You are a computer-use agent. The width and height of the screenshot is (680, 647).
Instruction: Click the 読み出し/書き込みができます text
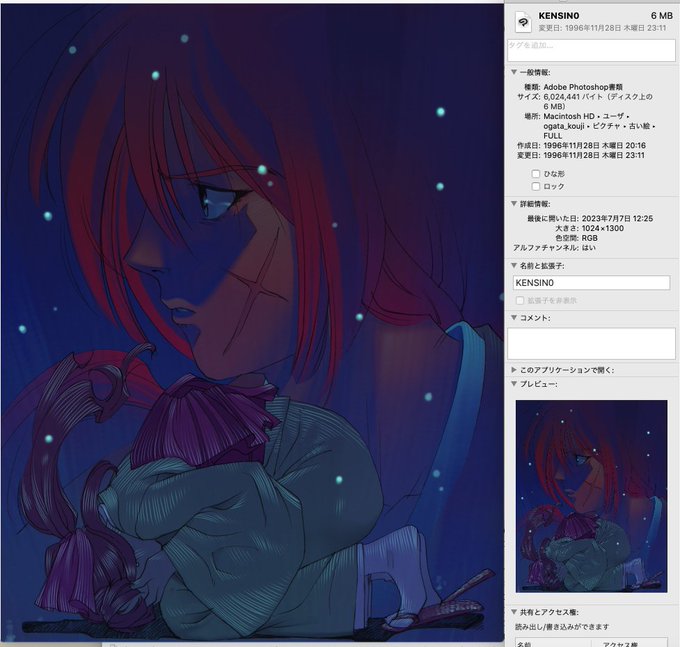pyautogui.click(x=562, y=627)
